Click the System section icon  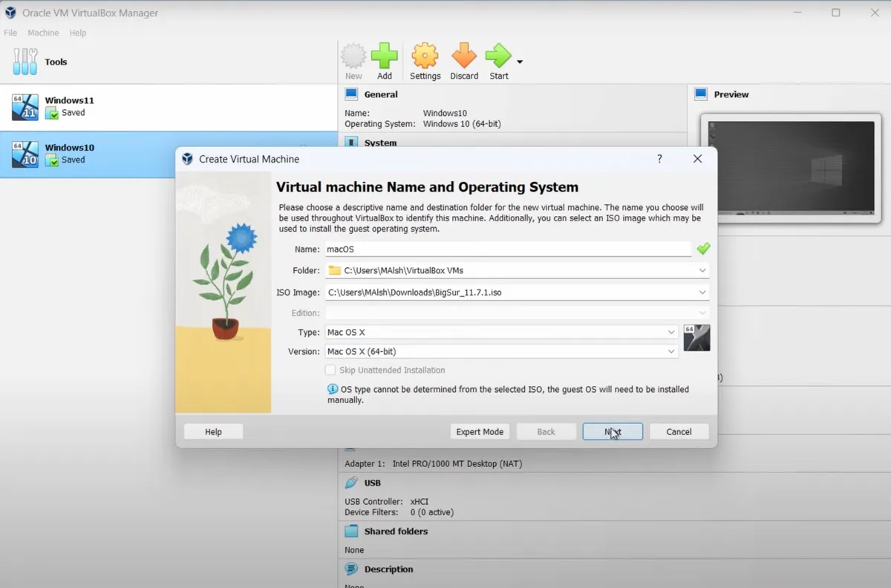point(351,141)
